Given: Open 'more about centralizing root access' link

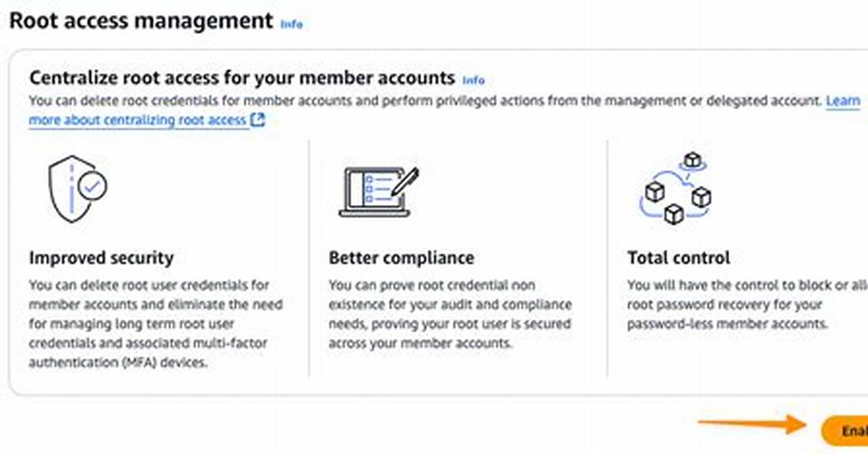Looking at the screenshot, I should (x=138, y=119).
